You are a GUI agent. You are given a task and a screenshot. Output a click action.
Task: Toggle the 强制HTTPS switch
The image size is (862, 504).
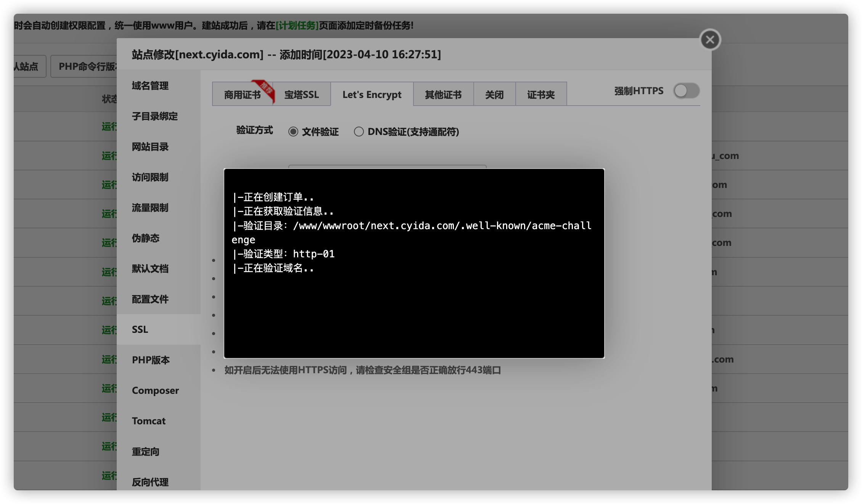pos(686,91)
